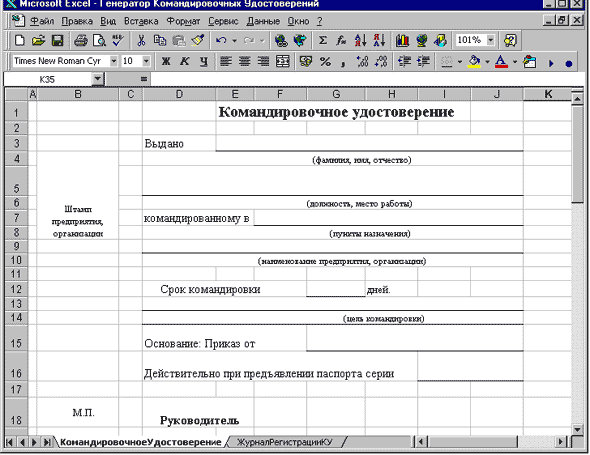This screenshot has height=455, width=590.
Task: Select row 12 header
Action: coord(16,289)
